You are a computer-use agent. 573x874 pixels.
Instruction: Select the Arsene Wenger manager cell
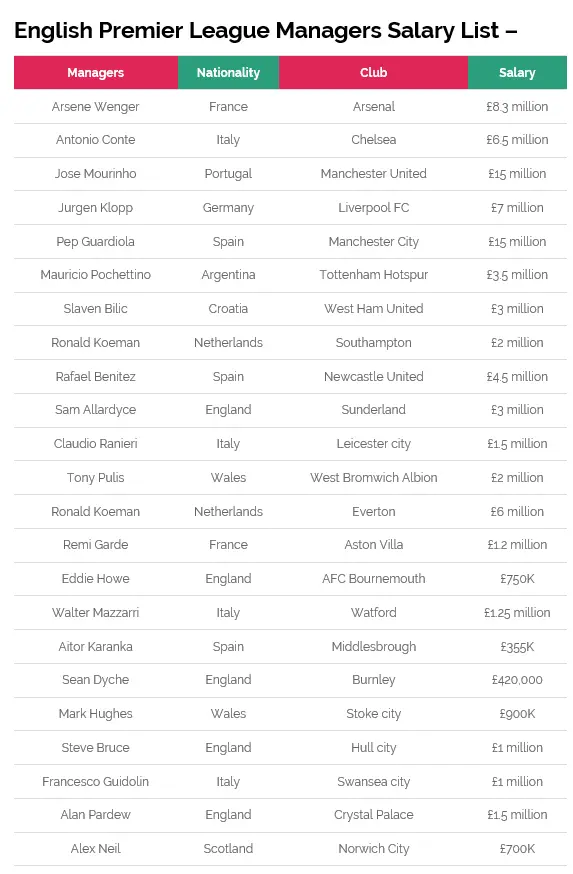tap(95, 106)
